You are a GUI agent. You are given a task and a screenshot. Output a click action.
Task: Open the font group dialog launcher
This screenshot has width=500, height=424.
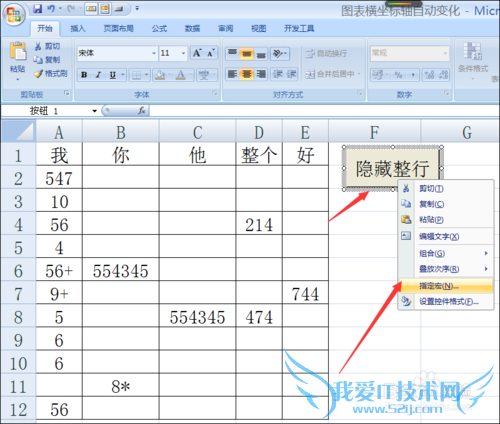click(215, 93)
